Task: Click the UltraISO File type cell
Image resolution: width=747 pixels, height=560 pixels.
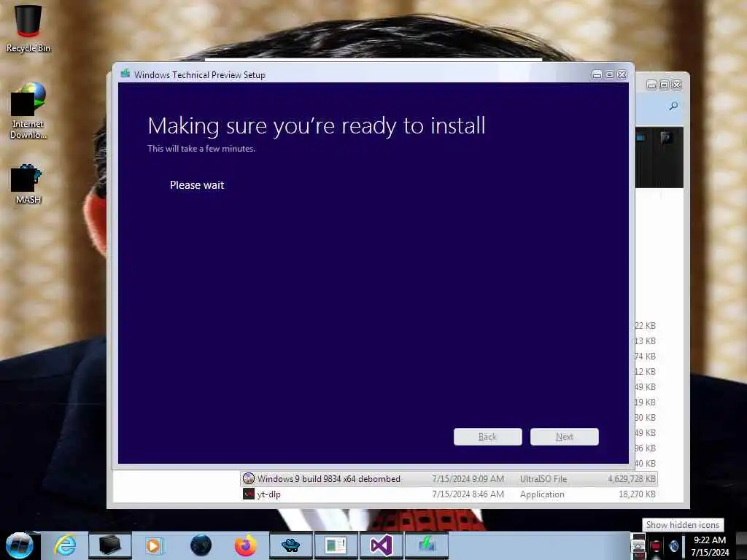Action: pyautogui.click(x=543, y=479)
